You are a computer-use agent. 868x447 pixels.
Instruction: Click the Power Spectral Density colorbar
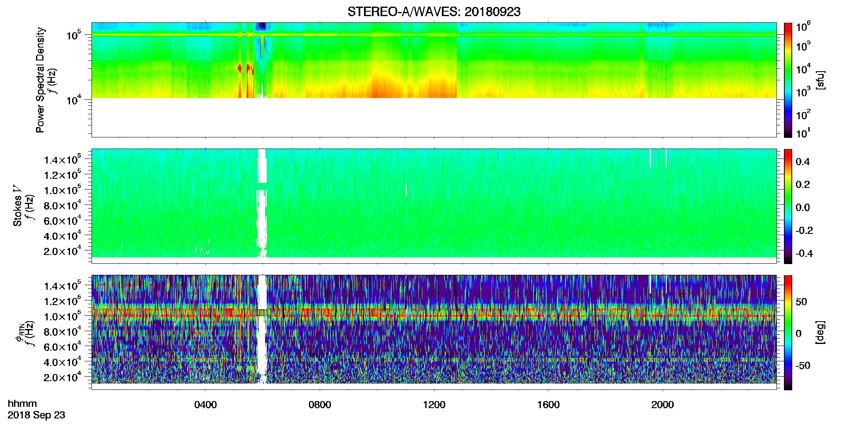click(788, 80)
